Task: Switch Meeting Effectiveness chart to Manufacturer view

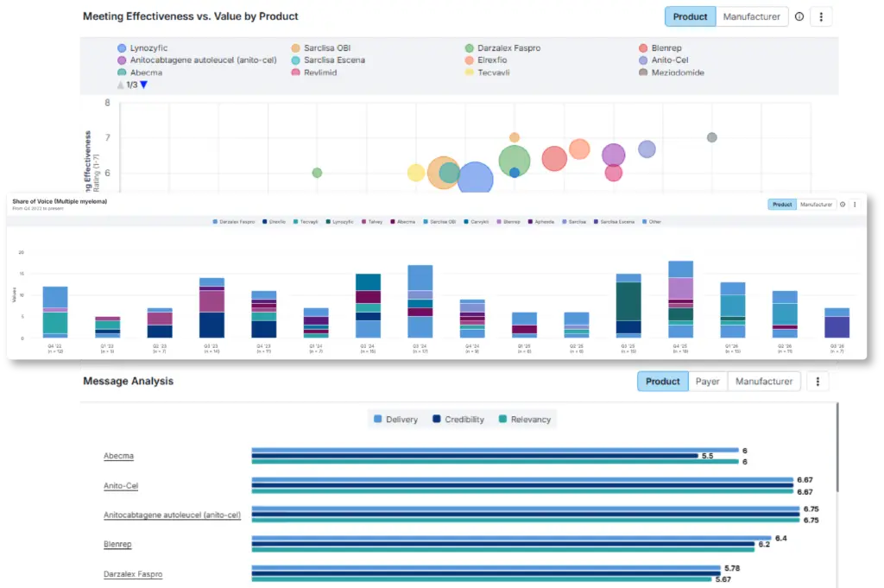Action: 752,16
